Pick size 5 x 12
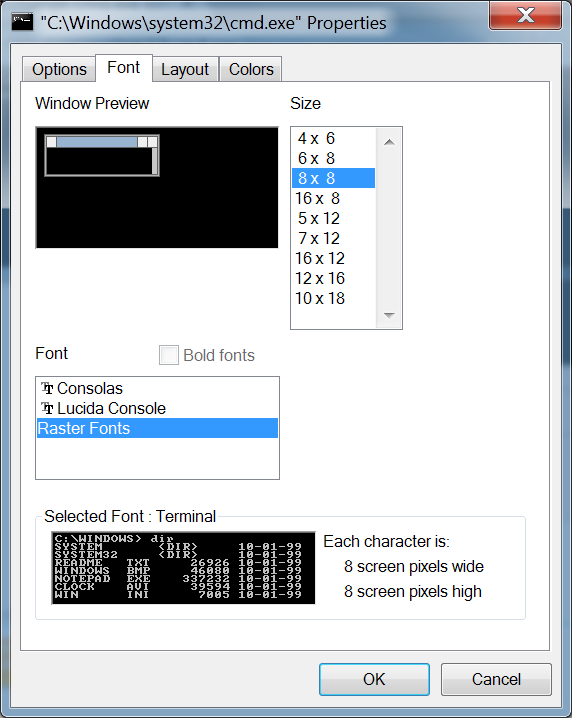Image resolution: width=572 pixels, height=718 pixels. pyautogui.click(x=333, y=218)
